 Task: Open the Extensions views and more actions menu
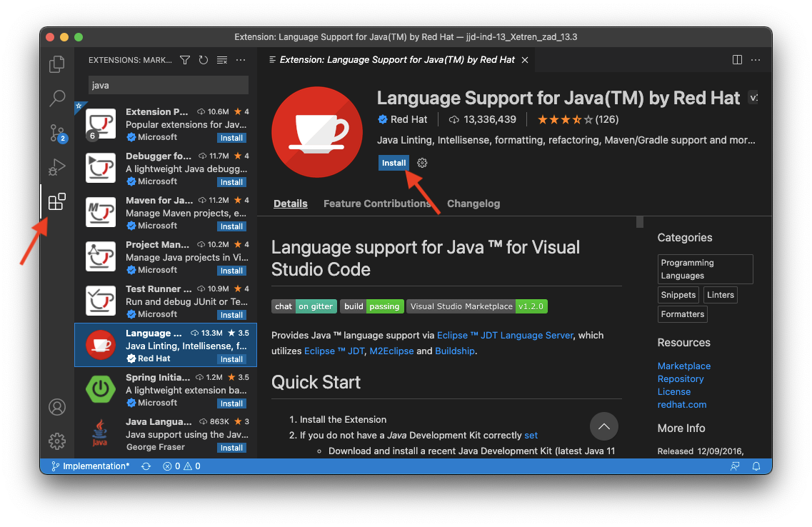click(241, 60)
